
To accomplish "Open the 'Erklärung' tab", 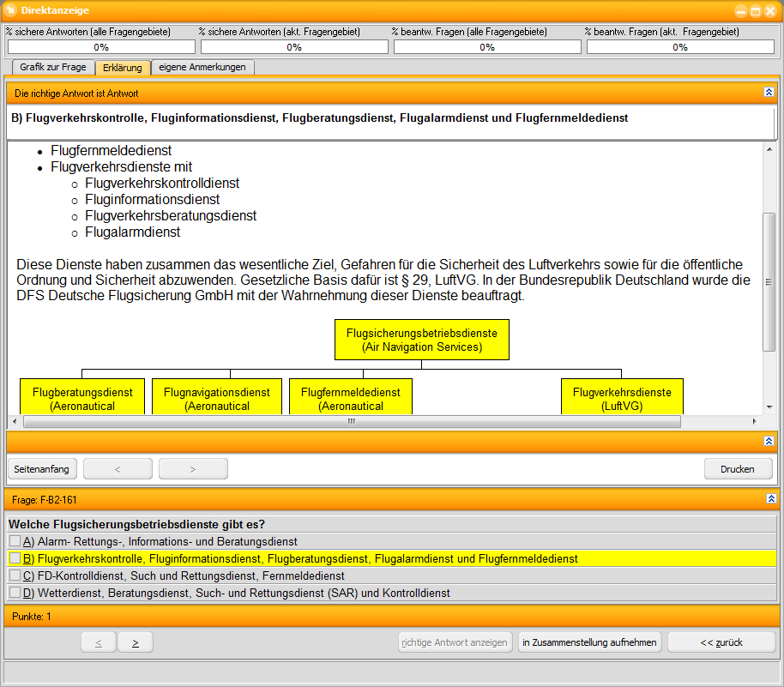I will coord(123,68).
